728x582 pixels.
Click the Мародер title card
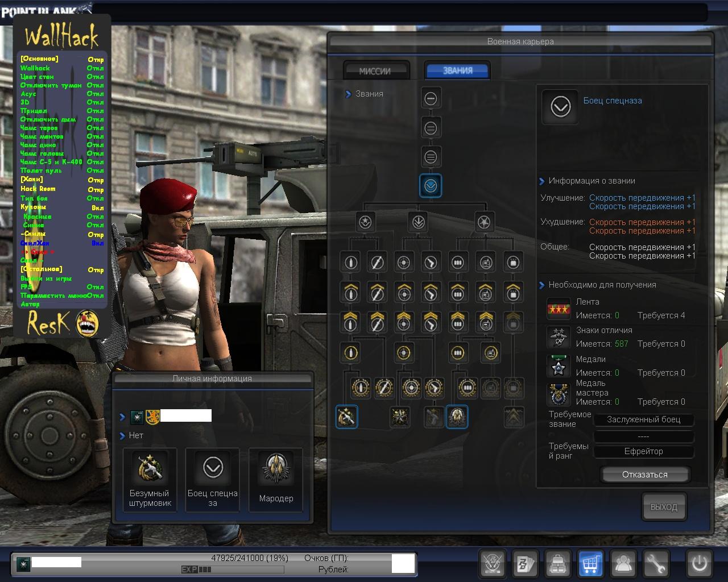(x=276, y=480)
